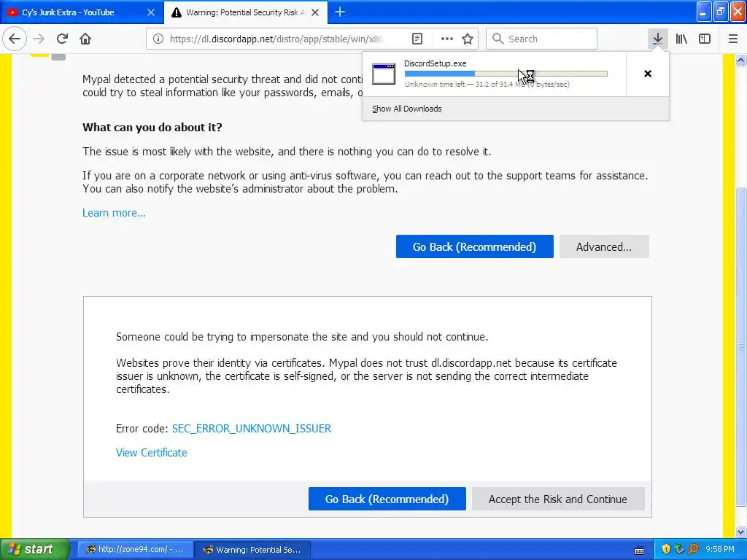Focus the Search box

point(542,39)
